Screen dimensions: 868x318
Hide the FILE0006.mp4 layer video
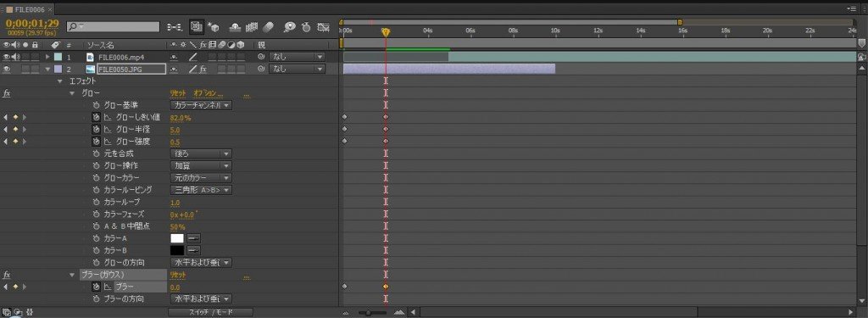click(x=7, y=57)
